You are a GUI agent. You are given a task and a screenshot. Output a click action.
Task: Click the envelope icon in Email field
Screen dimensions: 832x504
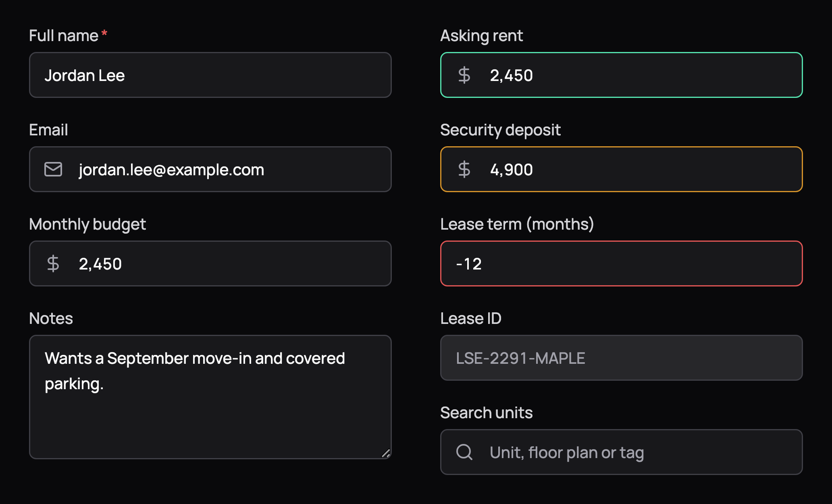point(53,169)
